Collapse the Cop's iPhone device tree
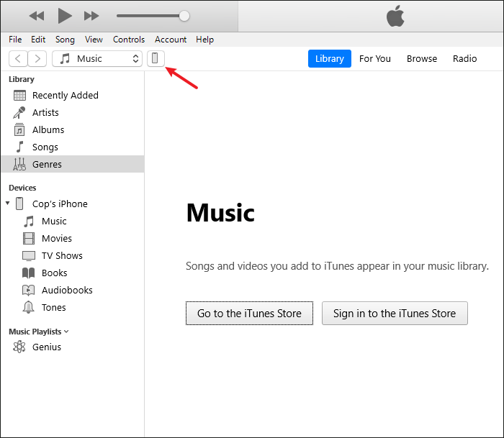The height and width of the screenshot is (438, 504). coord(8,203)
